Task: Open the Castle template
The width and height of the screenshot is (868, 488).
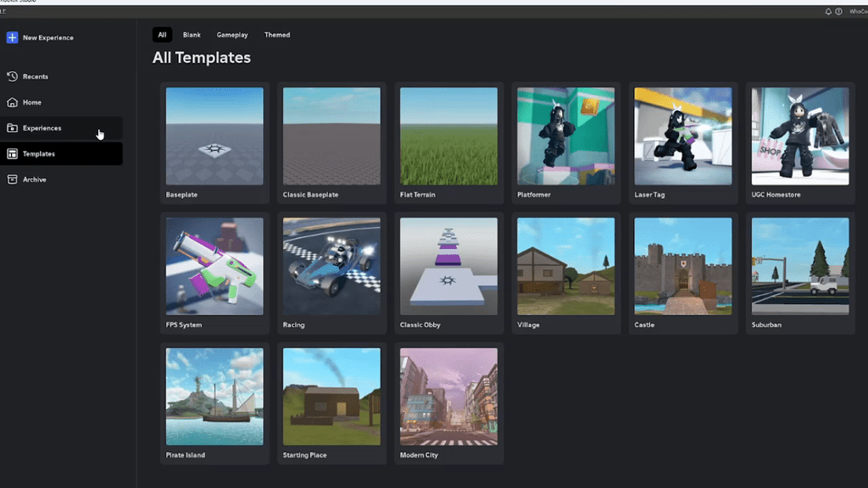Action: click(x=682, y=267)
